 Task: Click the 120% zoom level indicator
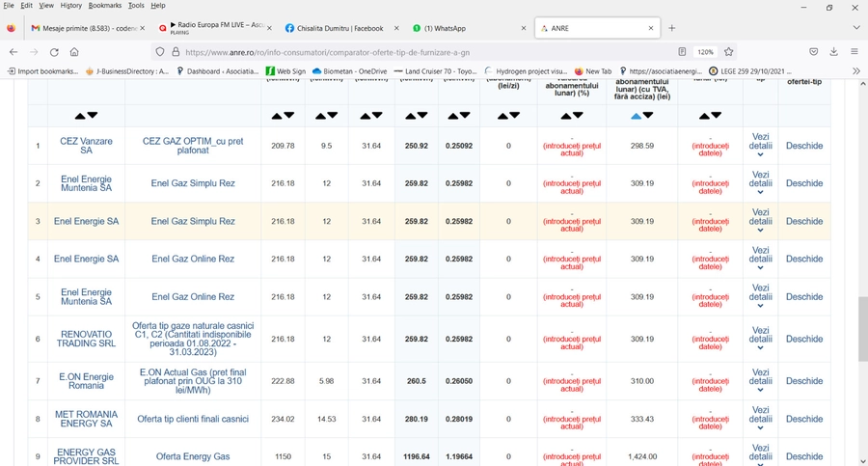(705, 52)
